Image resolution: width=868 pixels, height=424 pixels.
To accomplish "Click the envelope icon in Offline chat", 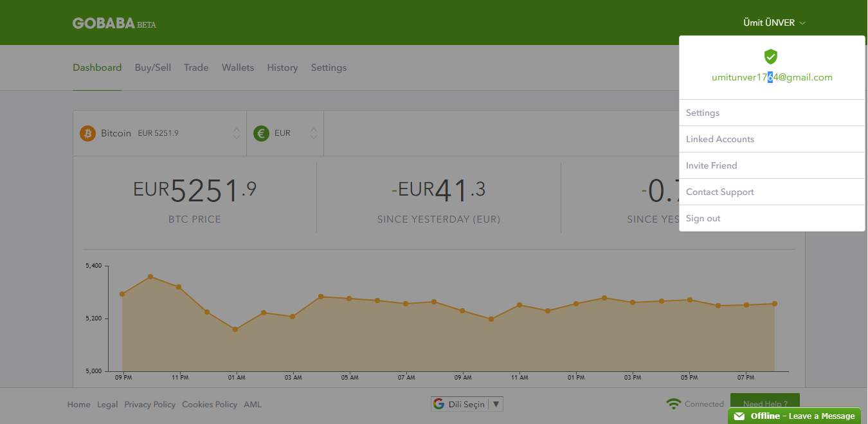I will pyautogui.click(x=739, y=416).
